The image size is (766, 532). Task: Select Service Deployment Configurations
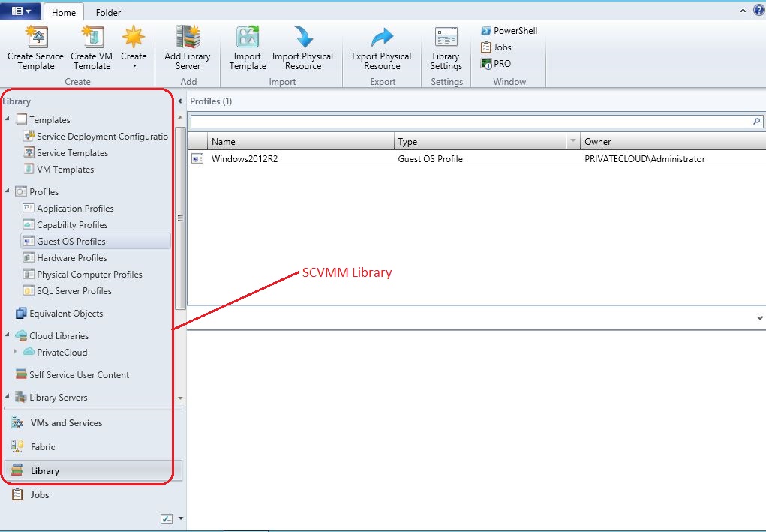coord(96,137)
